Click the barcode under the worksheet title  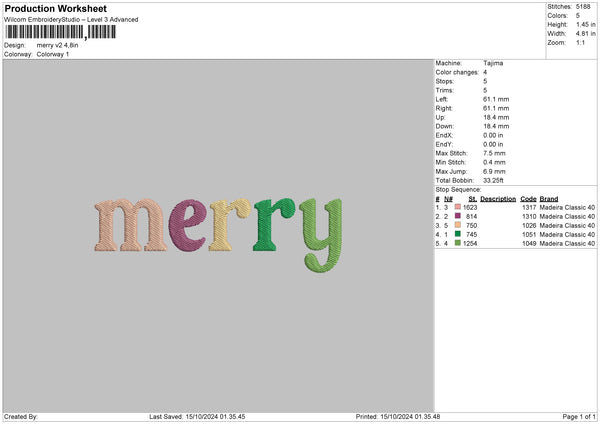click(60, 32)
